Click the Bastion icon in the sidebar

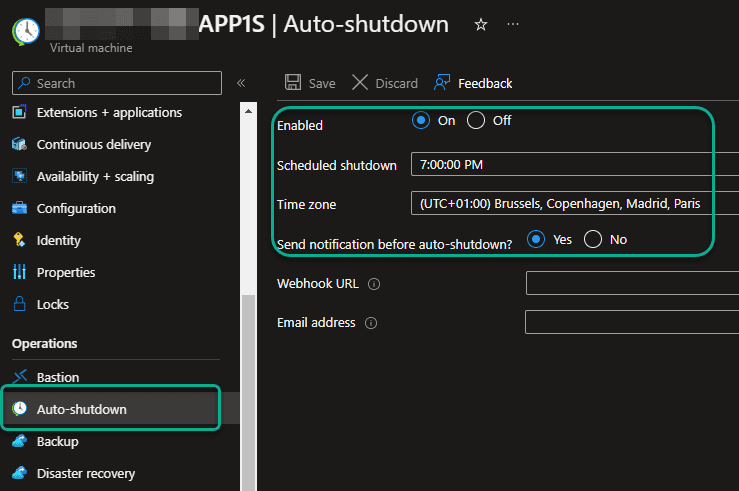(19, 377)
